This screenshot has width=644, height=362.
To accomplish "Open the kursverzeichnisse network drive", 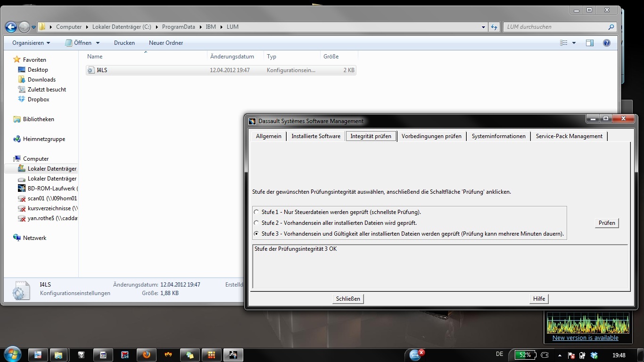I will [48, 208].
